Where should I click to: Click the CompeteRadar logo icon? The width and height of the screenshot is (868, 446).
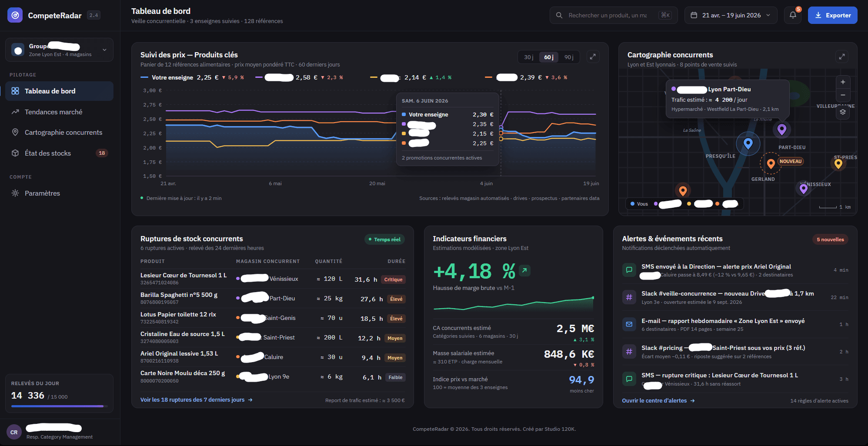[15, 15]
